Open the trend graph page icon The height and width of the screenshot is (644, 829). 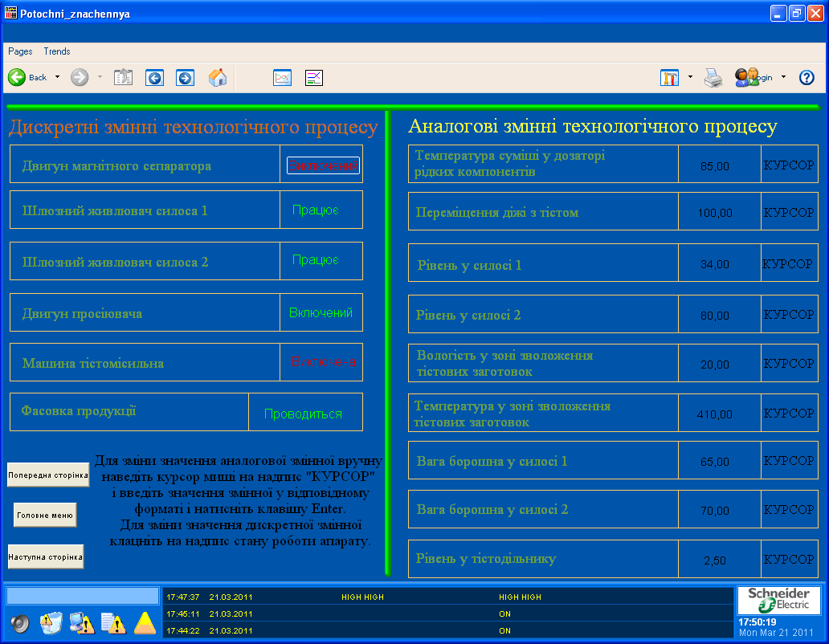[x=282, y=78]
